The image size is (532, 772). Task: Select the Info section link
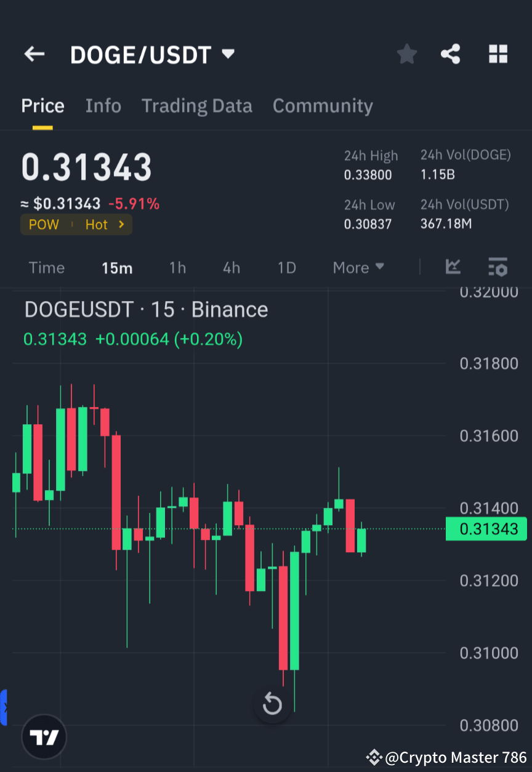coord(103,105)
